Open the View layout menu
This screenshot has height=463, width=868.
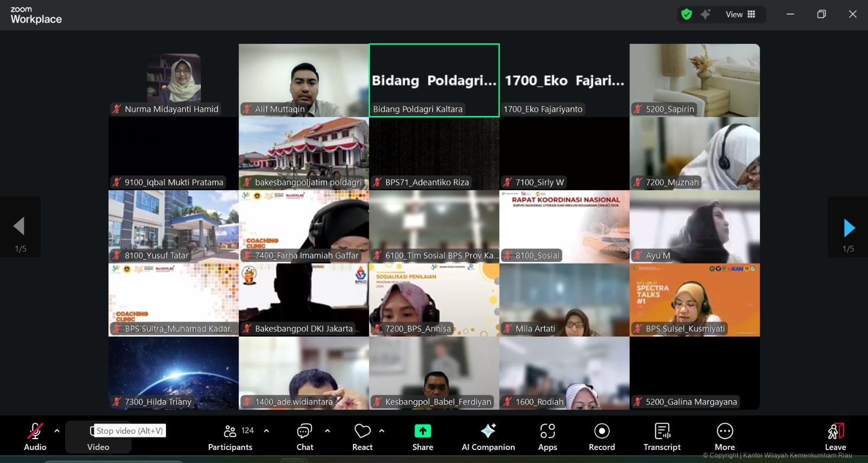pos(741,15)
